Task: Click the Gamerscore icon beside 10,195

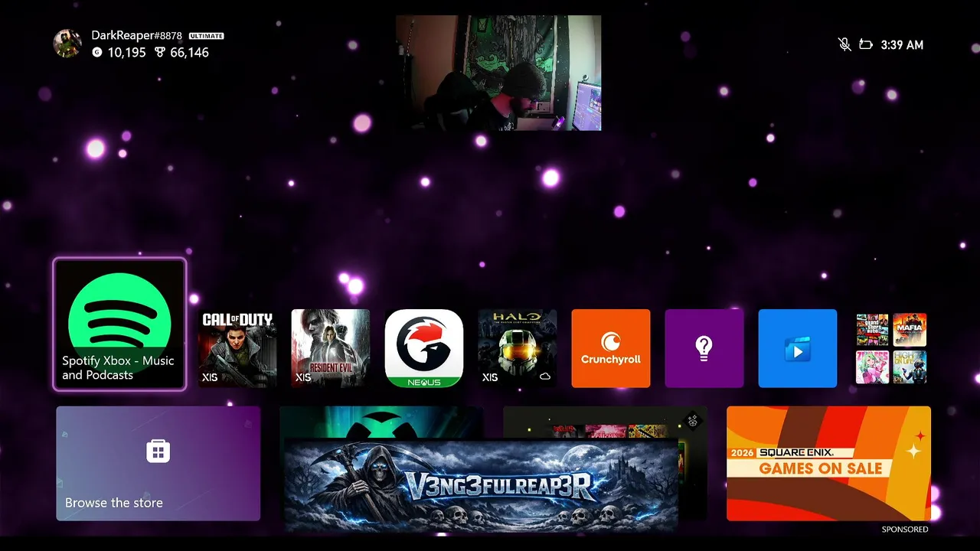Action: pyautogui.click(x=96, y=52)
